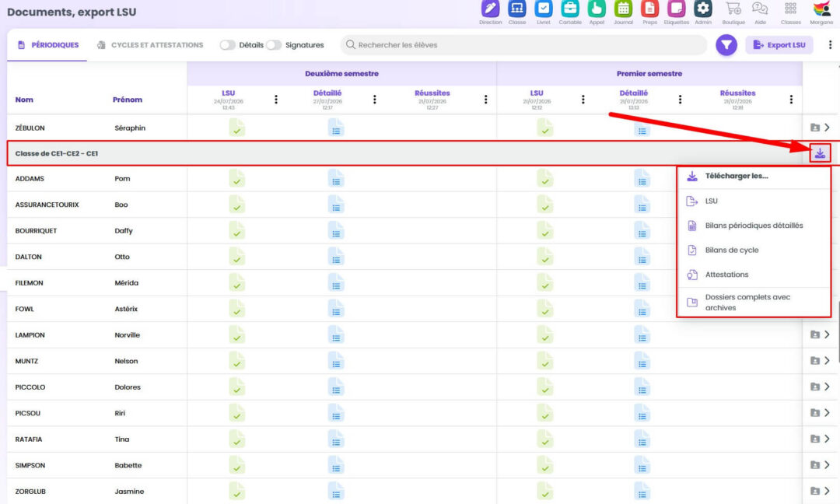Open LAMPION Norville's folder icon

coord(815,334)
